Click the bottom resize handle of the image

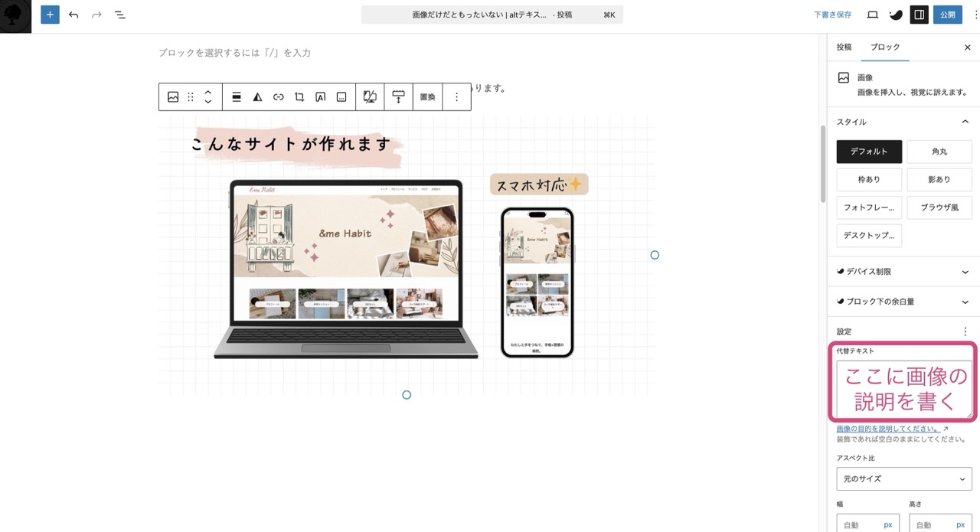pyautogui.click(x=407, y=395)
